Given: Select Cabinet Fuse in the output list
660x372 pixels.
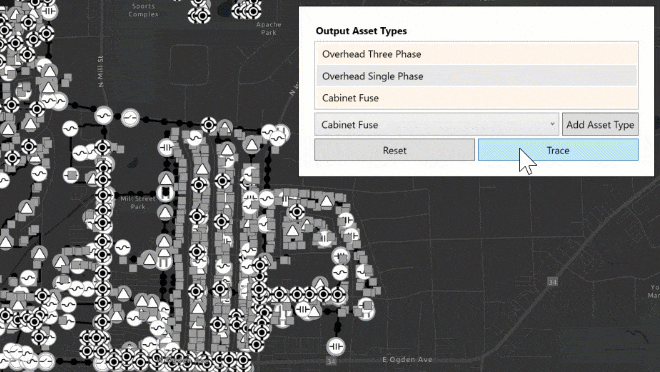Looking at the screenshot, I should point(476,98).
